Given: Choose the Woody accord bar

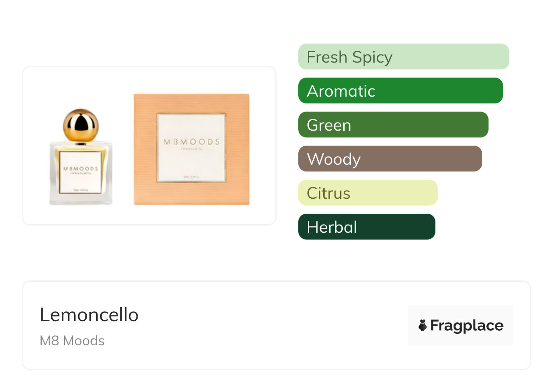Looking at the screenshot, I should pyautogui.click(x=390, y=159).
